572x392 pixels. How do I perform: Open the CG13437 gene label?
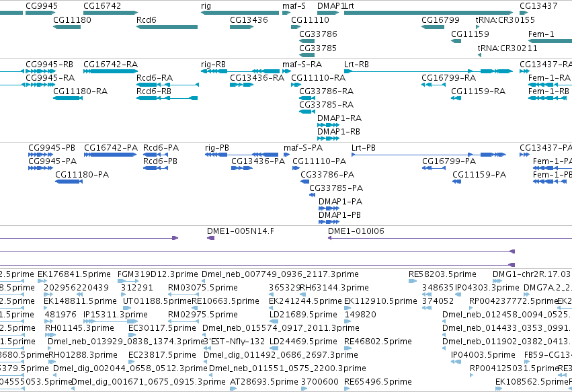coord(538,6)
